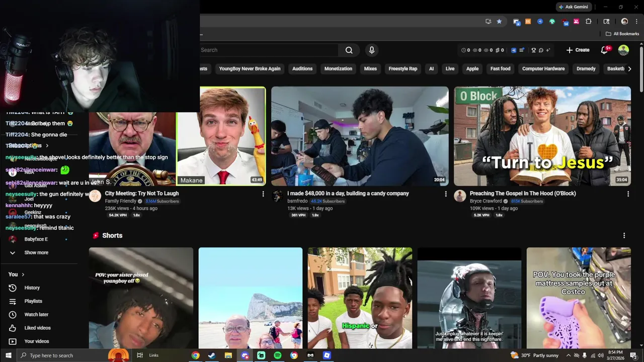Screen dimensions: 644x362
Task: Open Spotify from taskbar
Action: tap(278, 355)
